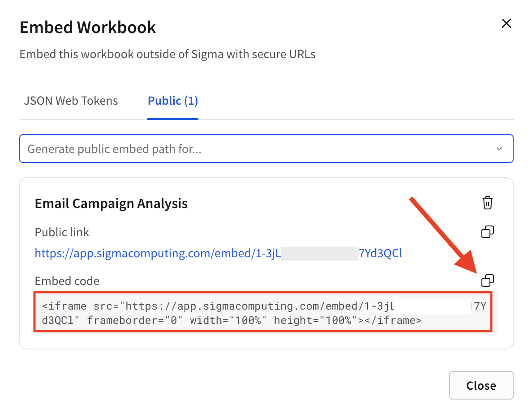Delete the Email Campaign Analysis public embed
Viewport: 532px width, 417px height.
(487, 203)
